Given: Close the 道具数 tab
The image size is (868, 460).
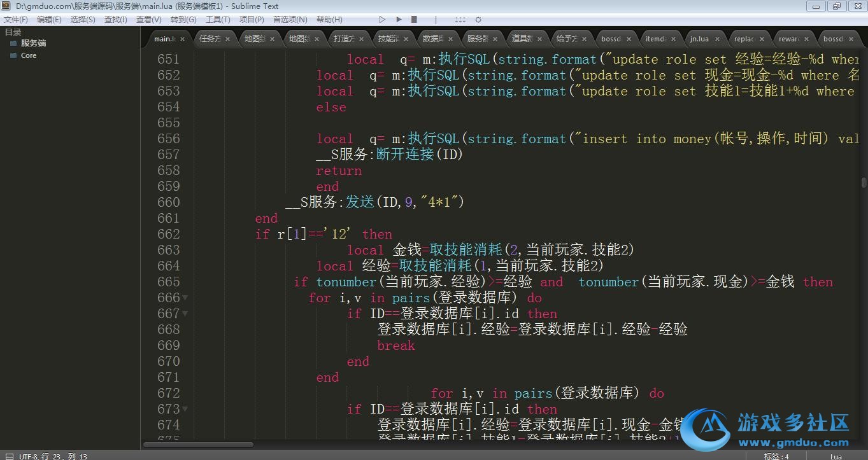Looking at the screenshot, I should (539, 39).
